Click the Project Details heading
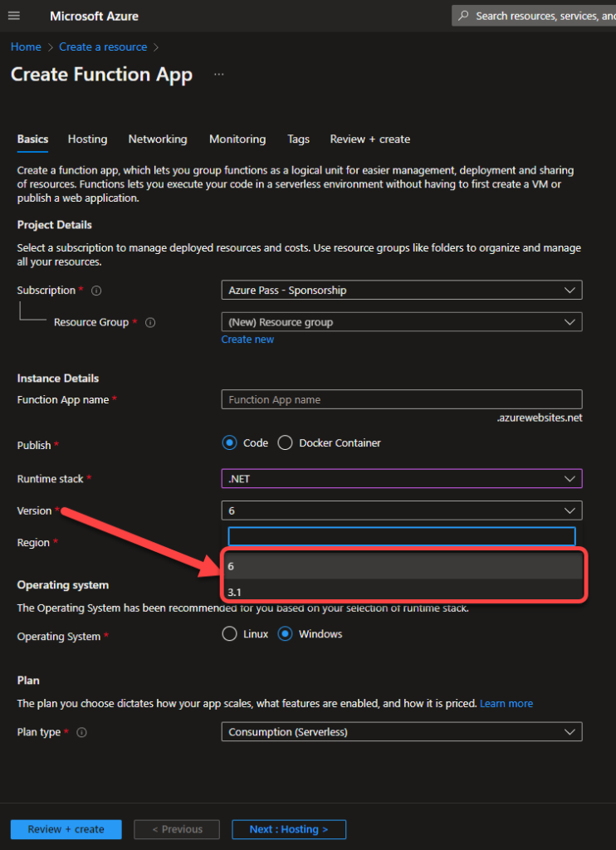The height and width of the screenshot is (850, 616). tap(54, 225)
